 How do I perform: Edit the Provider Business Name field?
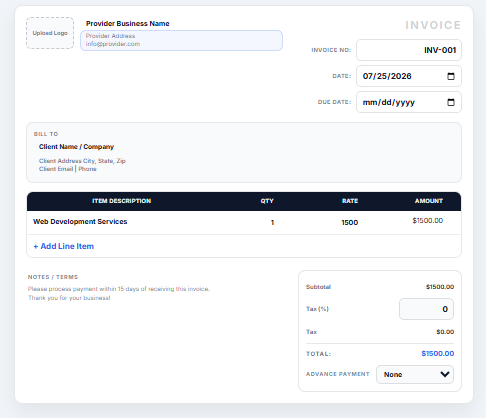coord(128,24)
